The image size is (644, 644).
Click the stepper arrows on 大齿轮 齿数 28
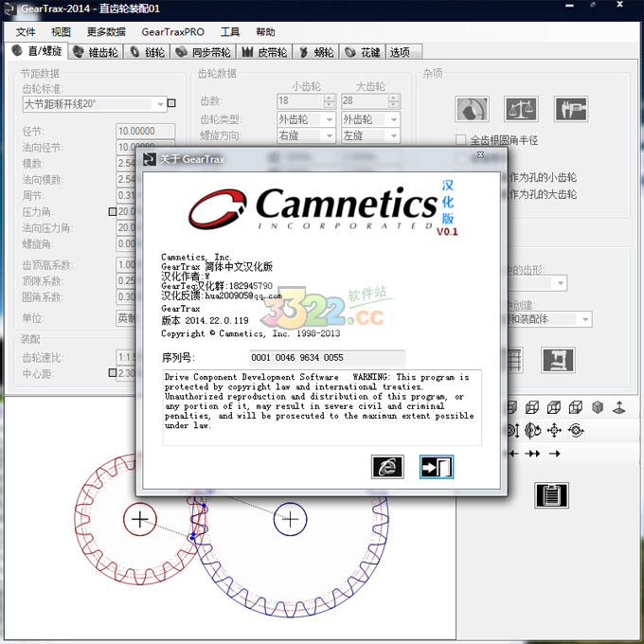coord(393,101)
